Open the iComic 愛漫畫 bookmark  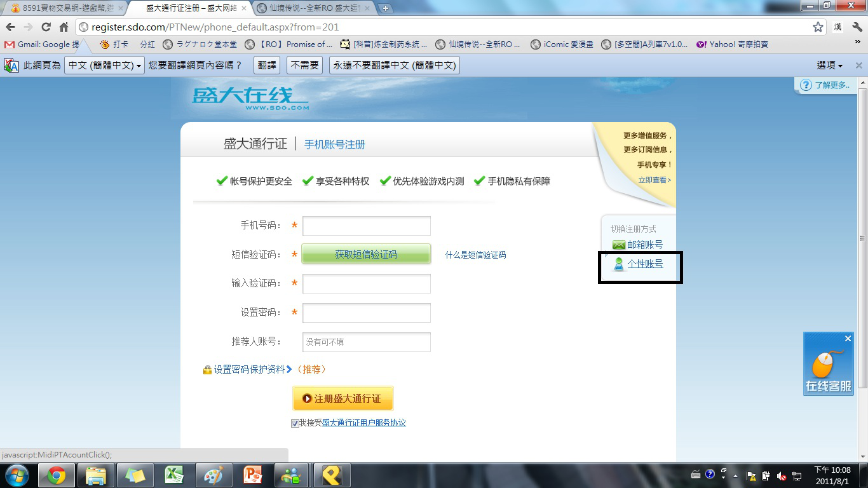tap(562, 44)
